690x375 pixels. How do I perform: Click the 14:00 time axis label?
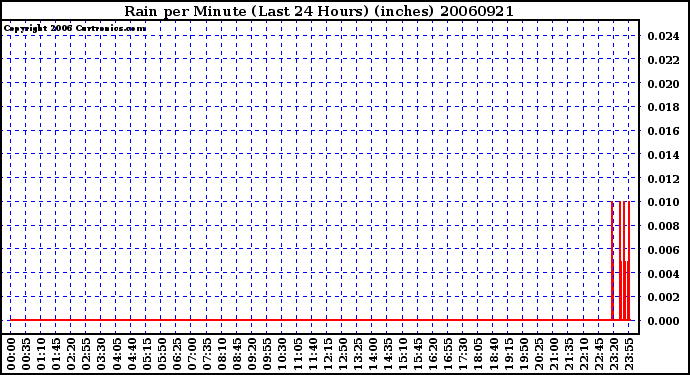coord(373,354)
